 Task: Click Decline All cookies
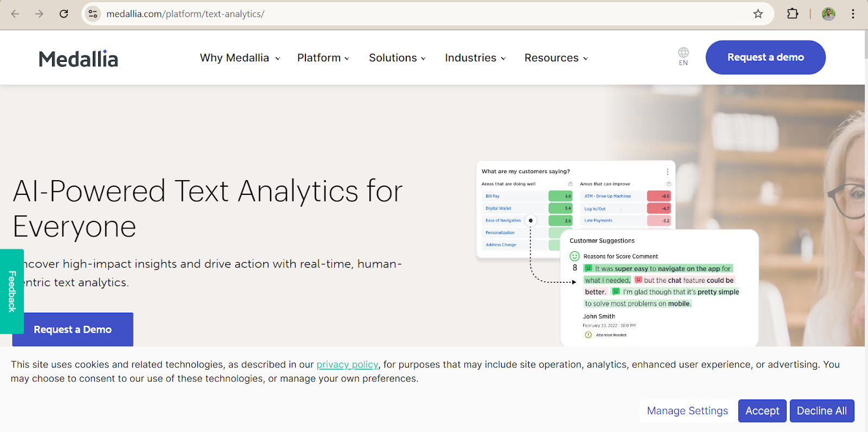click(822, 411)
